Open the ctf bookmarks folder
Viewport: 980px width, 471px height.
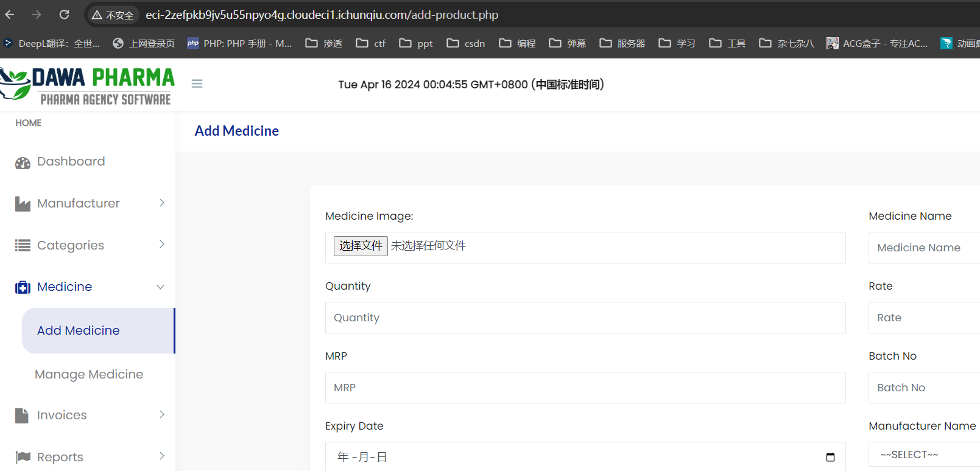tap(371, 43)
